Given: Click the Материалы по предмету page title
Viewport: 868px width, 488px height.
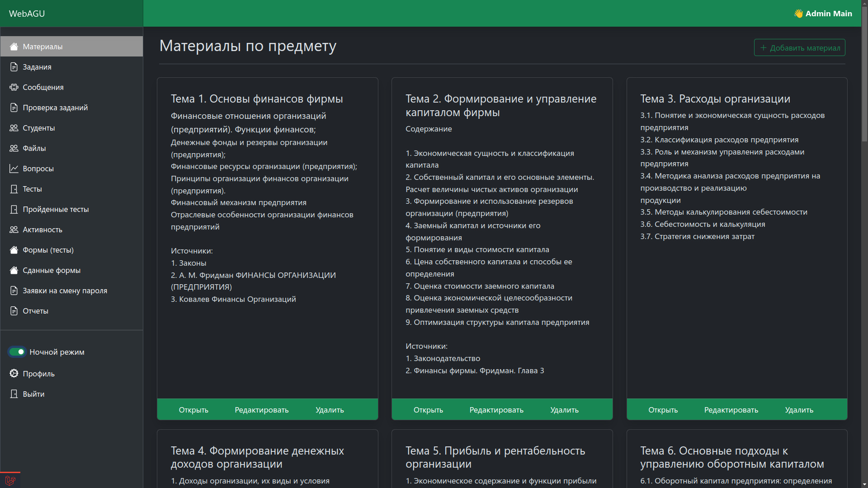Looking at the screenshot, I should (248, 46).
